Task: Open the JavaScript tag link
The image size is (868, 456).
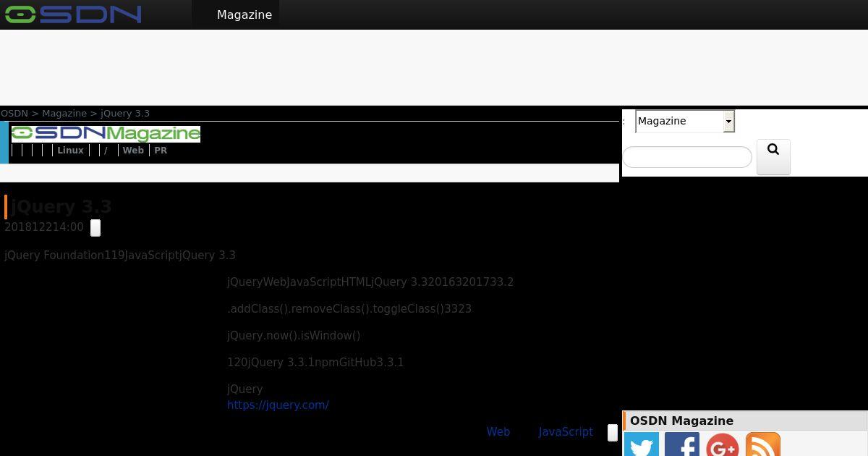Action: (566, 432)
